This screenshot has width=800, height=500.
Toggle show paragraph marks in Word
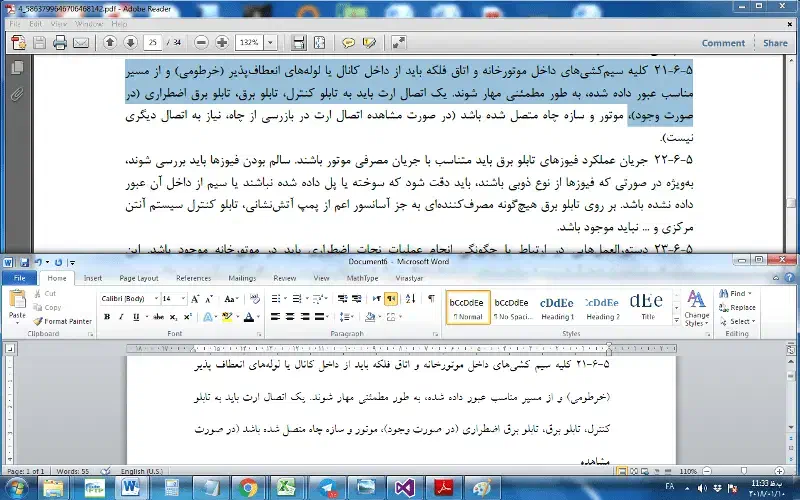click(432, 299)
